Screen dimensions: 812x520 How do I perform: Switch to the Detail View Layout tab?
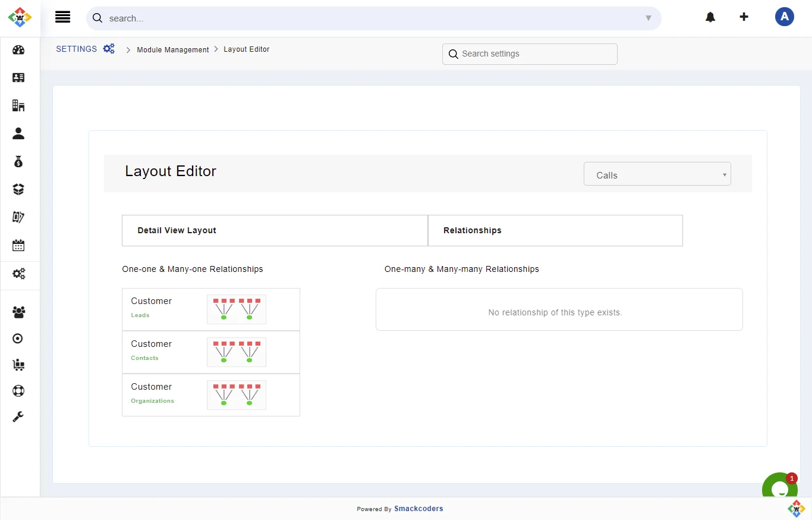(x=177, y=230)
